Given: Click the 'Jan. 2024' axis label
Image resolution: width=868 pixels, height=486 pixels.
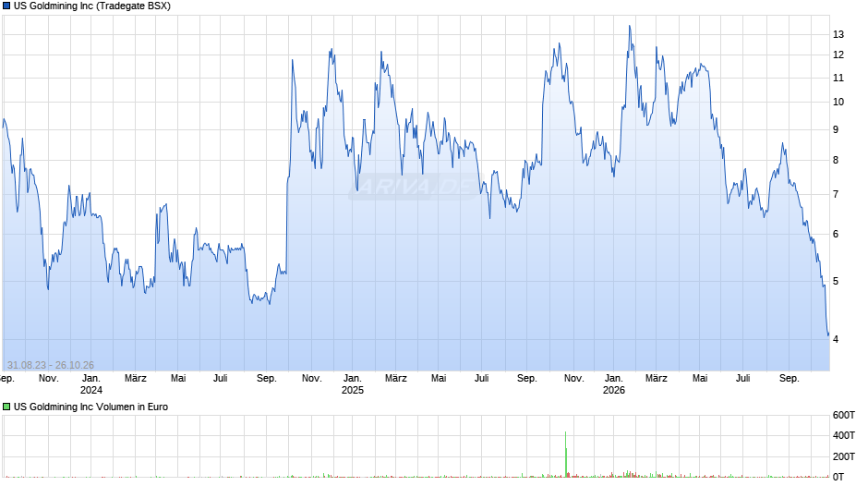Looking at the screenshot, I should (x=91, y=384).
